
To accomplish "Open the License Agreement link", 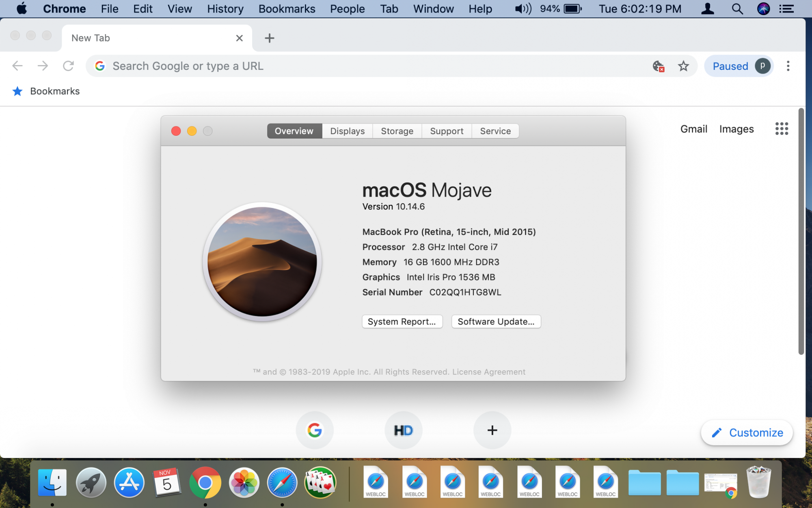I will click(488, 372).
